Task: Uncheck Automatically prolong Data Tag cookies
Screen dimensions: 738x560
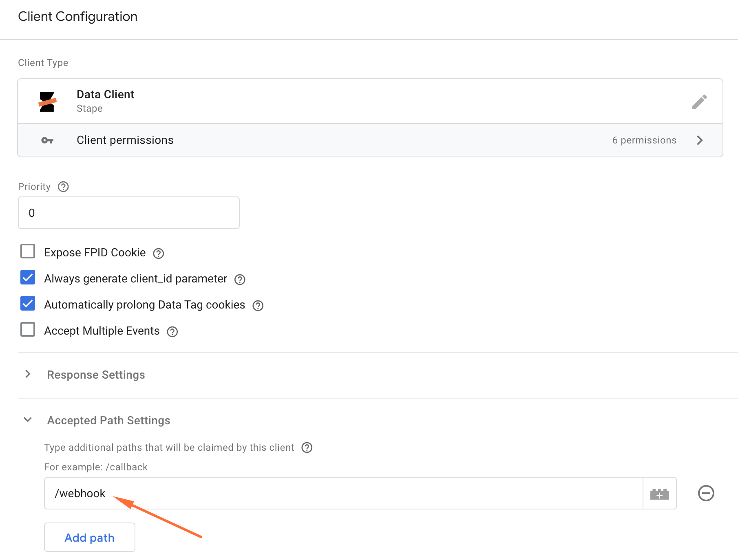Action: 28,304
